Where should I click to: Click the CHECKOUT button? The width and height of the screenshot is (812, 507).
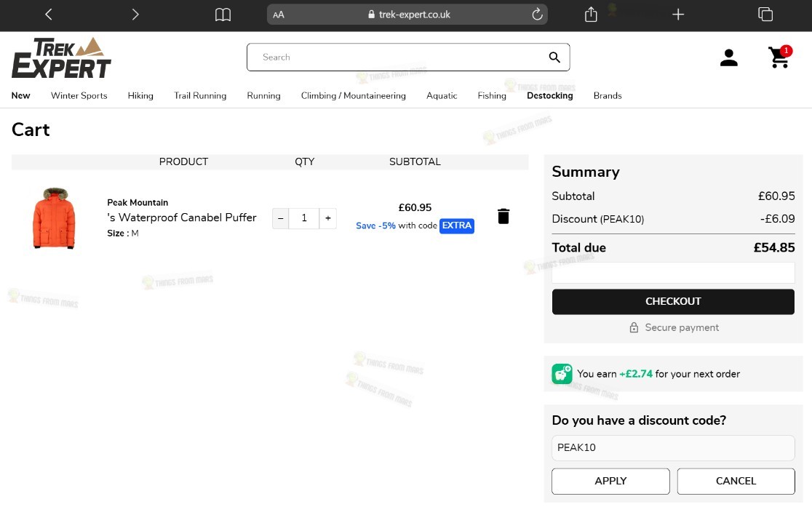tap(673, 301)
